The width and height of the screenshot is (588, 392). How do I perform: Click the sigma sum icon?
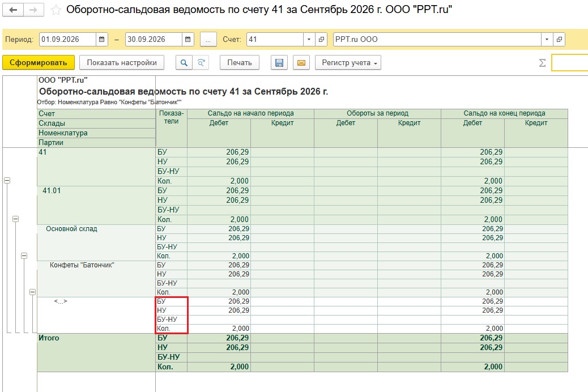point(542,63)
